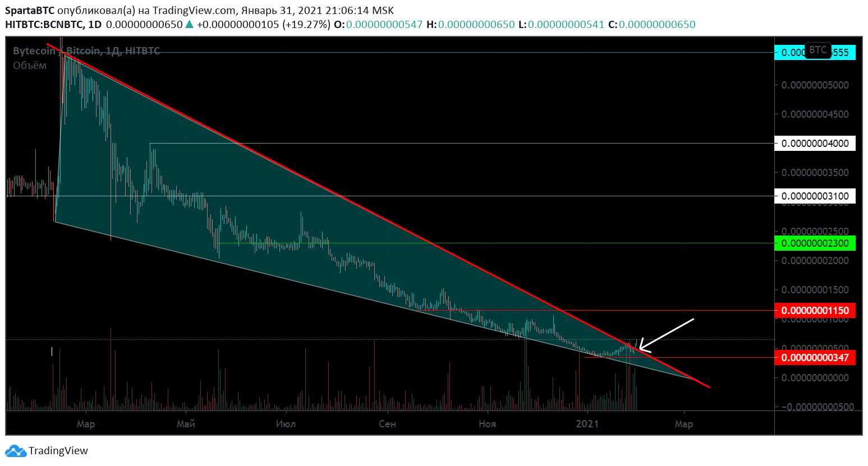Click the Сен time axis label
The image size is (868, 466).
pyautogui.click(x=387, y=424)
